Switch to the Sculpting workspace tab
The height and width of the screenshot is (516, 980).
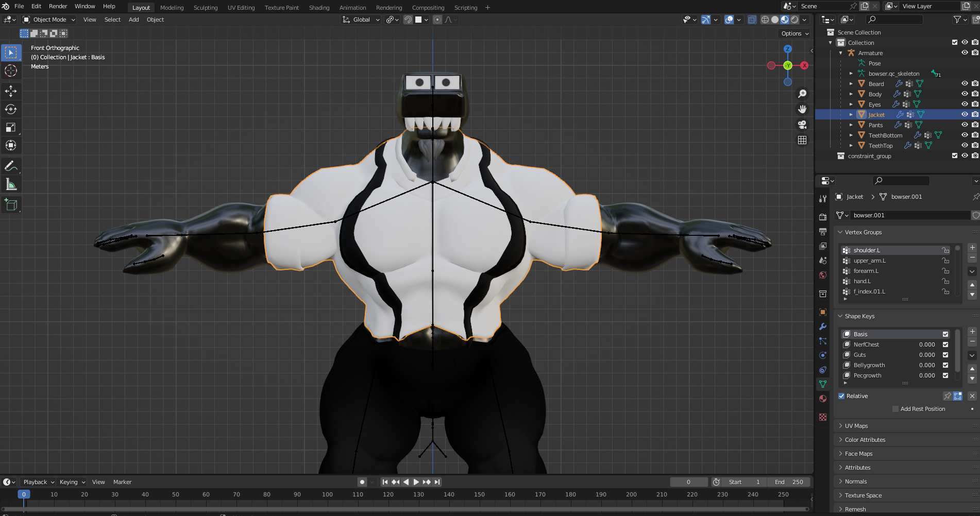pos(206,8)
